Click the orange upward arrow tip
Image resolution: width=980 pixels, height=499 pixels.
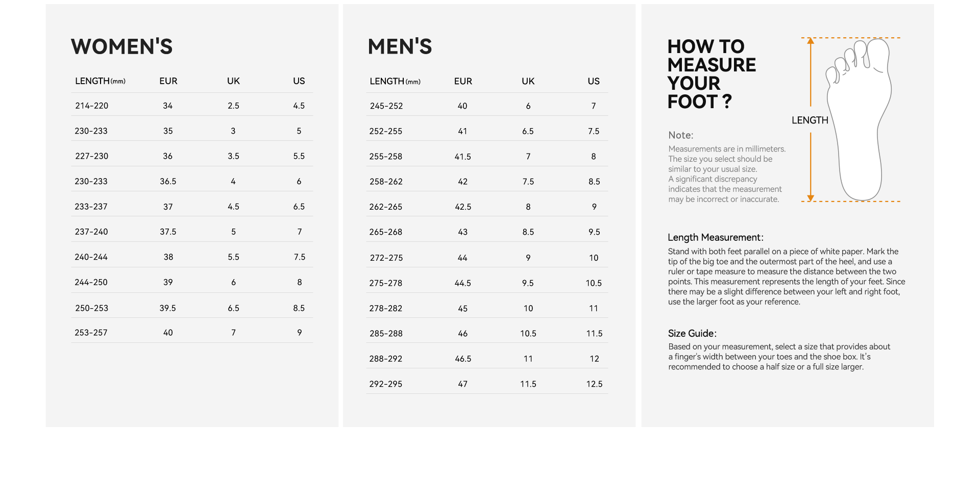pyautogui.click(x=811, y=41)
